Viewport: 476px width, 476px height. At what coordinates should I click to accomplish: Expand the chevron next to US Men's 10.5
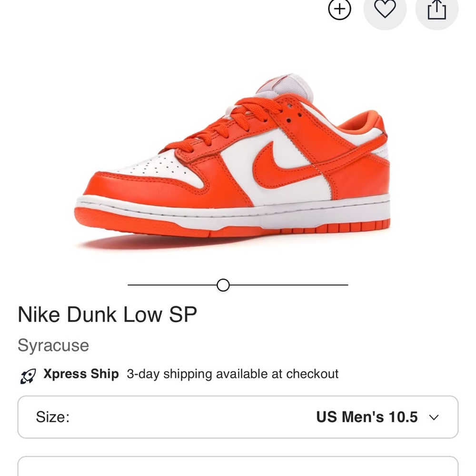click(x=434, y=417)
